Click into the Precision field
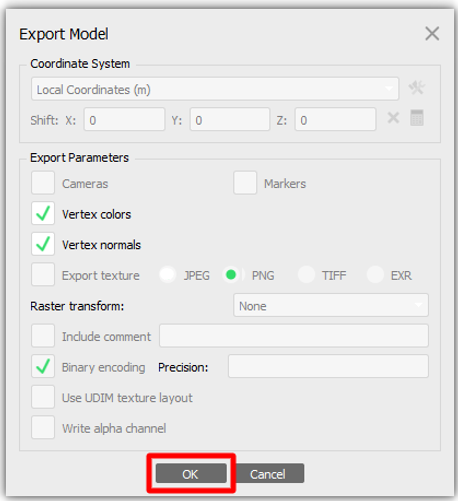The width and height of the screenshot is (458, 501). point(328,367)
